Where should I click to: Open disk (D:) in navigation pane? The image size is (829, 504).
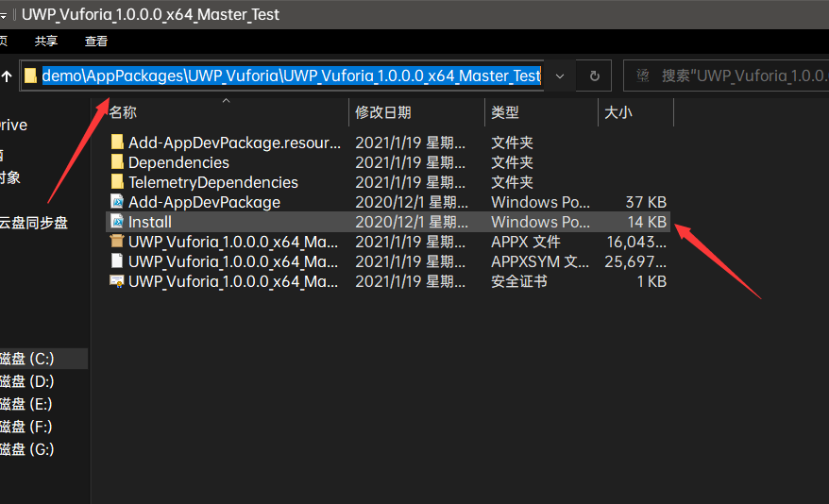pos(27,381)
